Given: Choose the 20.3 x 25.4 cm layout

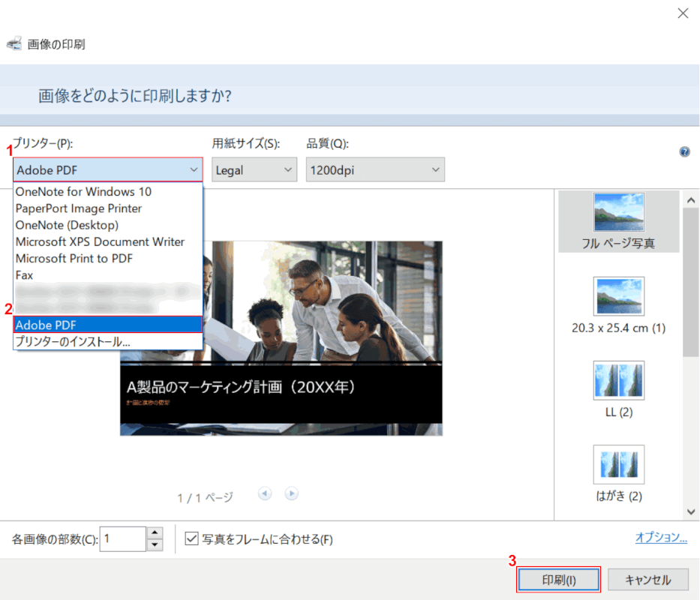Looking at the screenshot, I should tap(618, 305).
